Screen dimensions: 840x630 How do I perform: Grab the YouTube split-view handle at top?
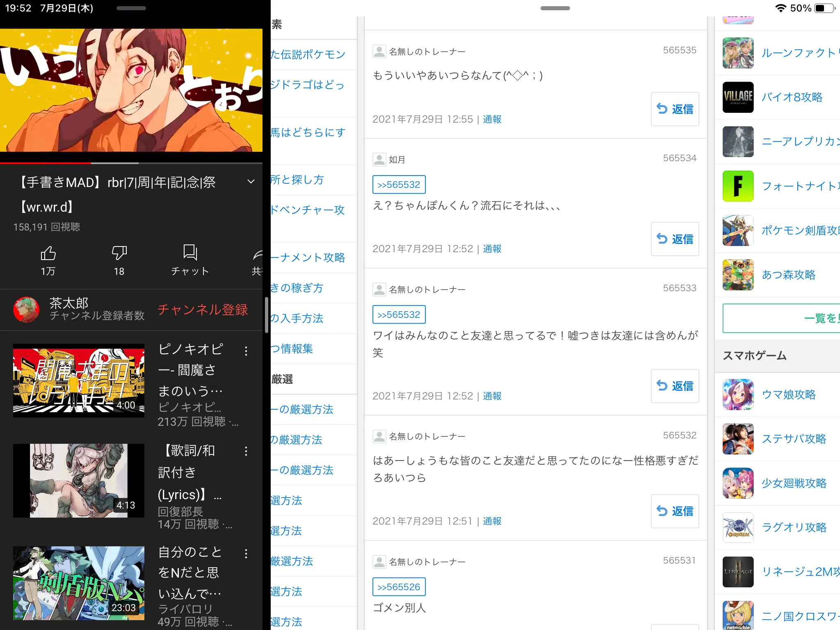click(x=131, y=8)
